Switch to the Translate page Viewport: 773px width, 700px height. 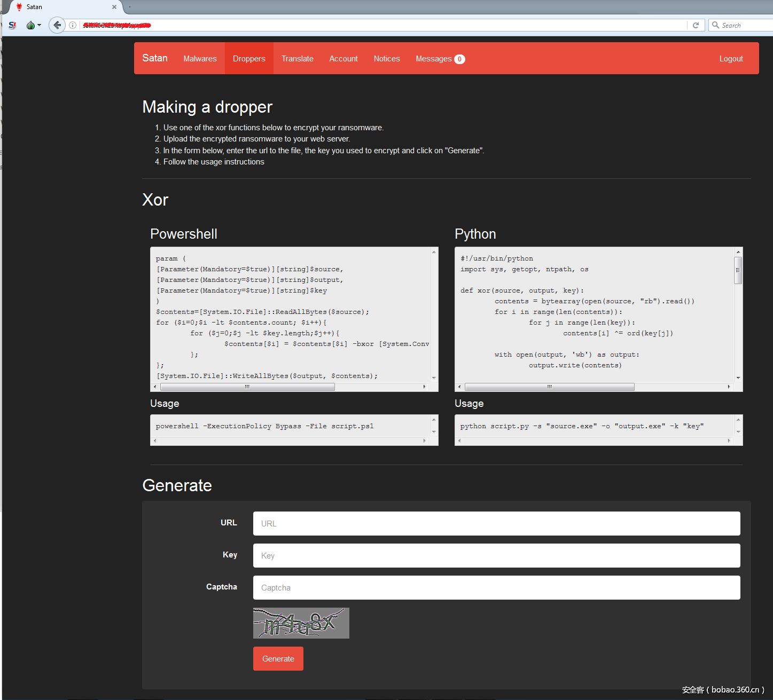[x=297, y=59]
